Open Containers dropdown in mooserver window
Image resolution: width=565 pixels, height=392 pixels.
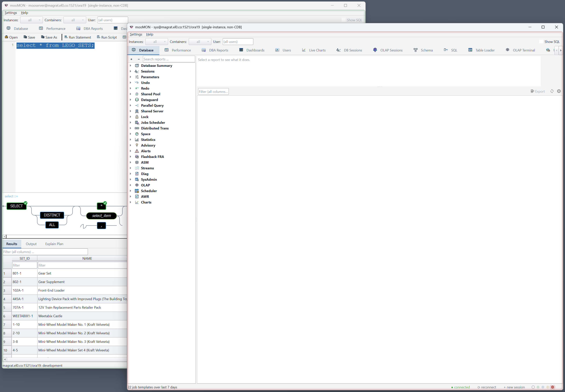[75, 20]
